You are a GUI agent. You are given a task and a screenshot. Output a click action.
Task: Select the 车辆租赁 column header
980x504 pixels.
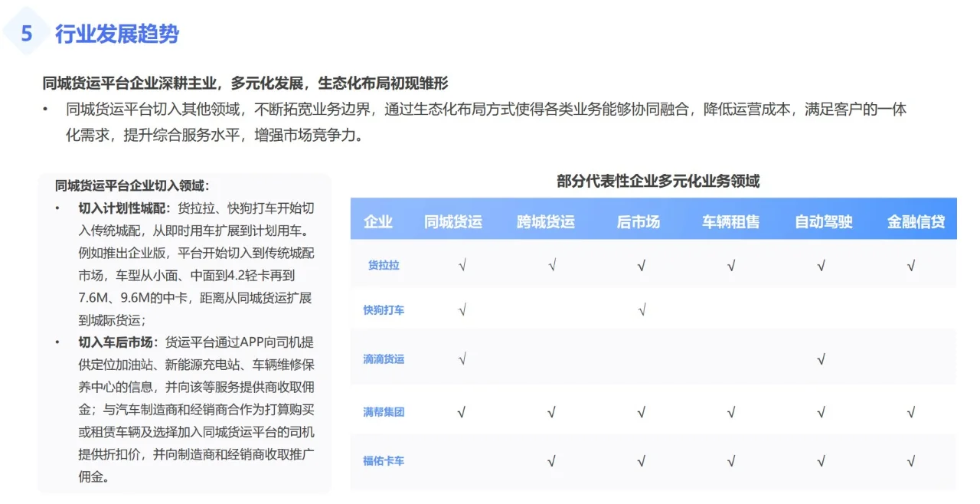(x=731, y=222)
